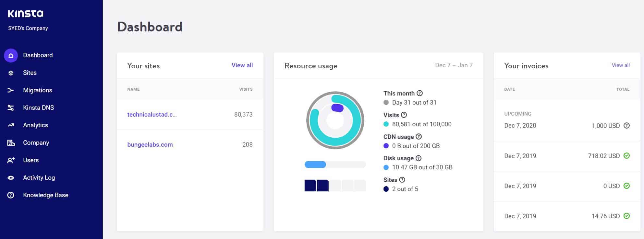Open bungeelabs.com site
Viewport: 644px width, 239px height.
150,145
